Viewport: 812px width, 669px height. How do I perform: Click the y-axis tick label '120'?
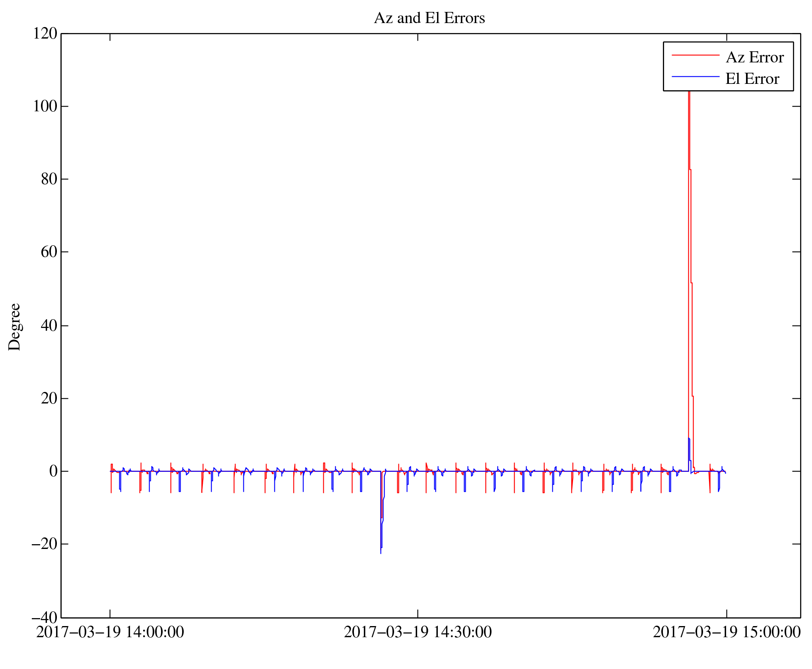click(45, 33)
